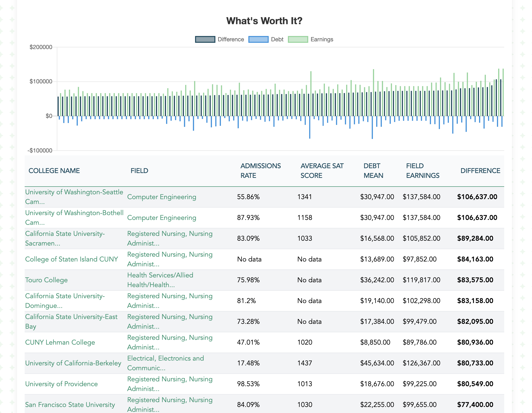Click Computer Engineering field for Bothell campus

point(161,218)
